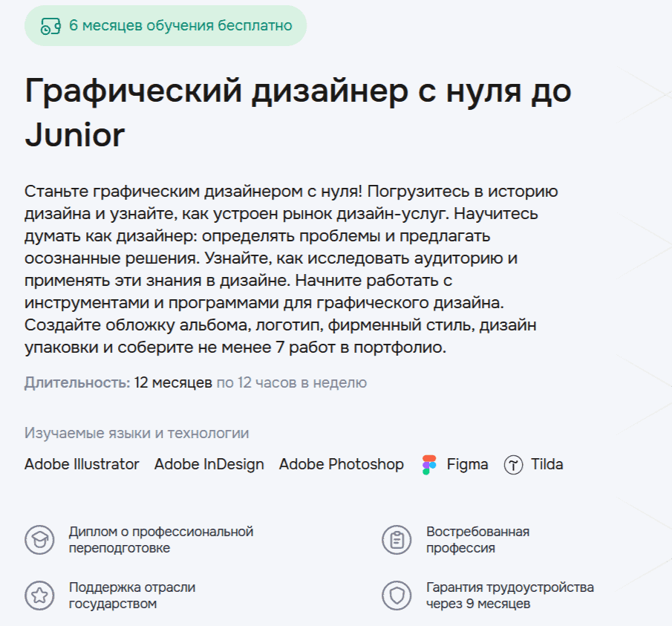Click the Figma logo icon
672x626 pixels.
click(429, 465)
